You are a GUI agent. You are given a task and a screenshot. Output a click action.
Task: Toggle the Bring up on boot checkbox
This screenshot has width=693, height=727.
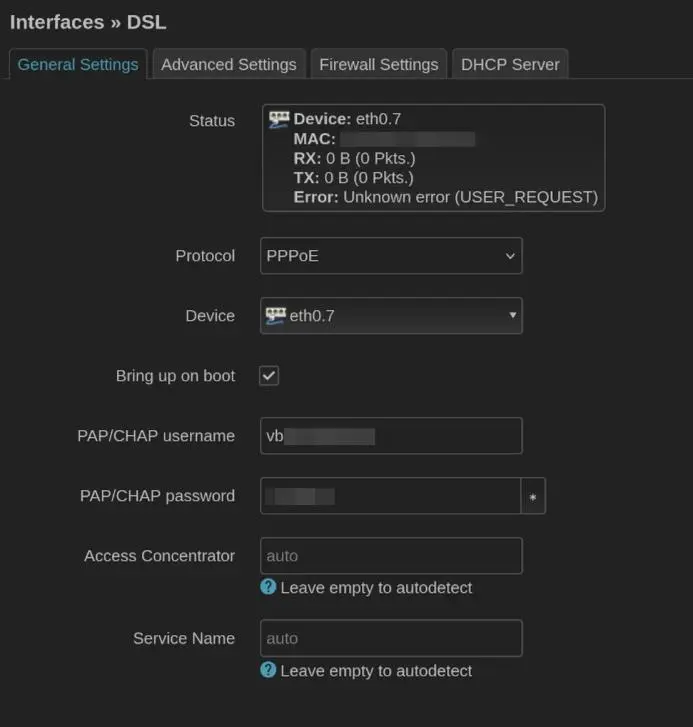(269, 376)
